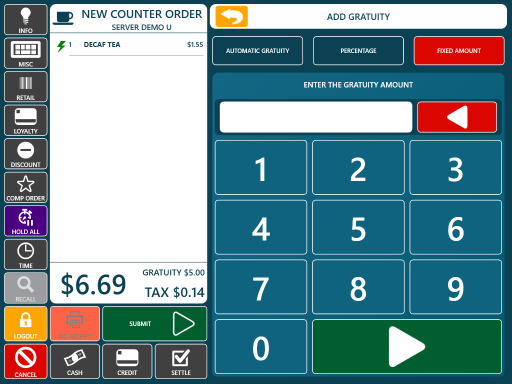Delete last digit with red backspace
Viewport: 512px width, 384px height.
[x=457, y=117]
